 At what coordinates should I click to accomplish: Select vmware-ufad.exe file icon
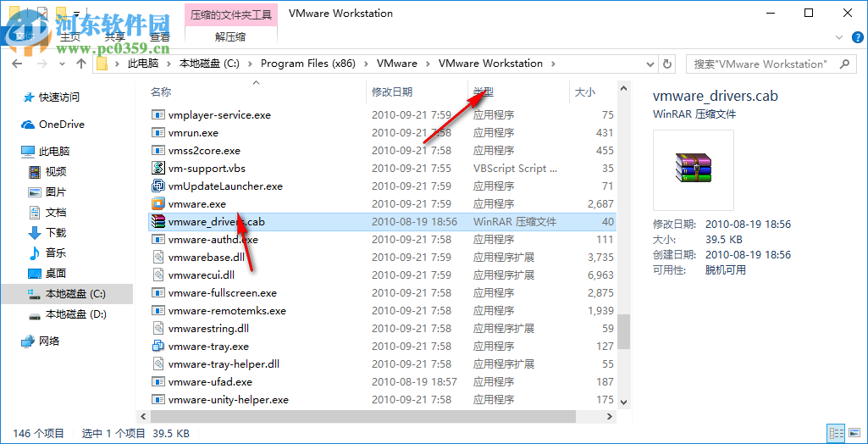pyautogui.click(x=159, y=381)
